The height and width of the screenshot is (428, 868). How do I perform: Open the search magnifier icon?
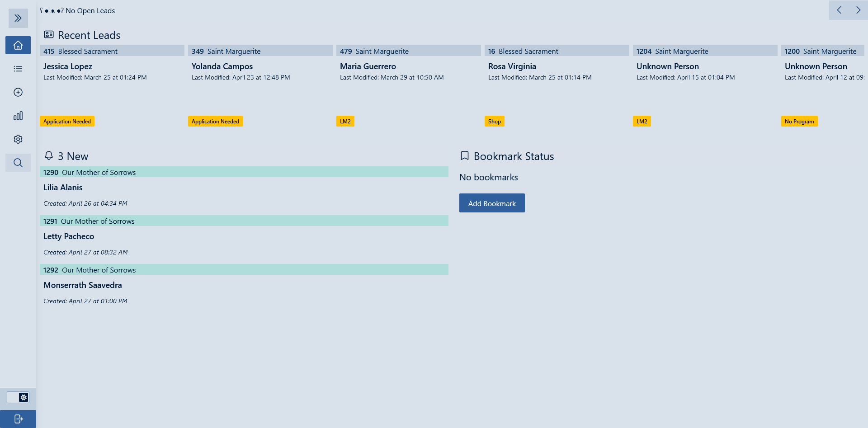(18, 163)
